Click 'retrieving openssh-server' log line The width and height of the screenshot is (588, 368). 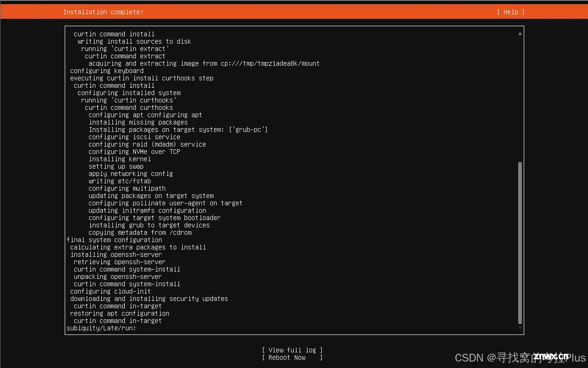pos(120,262)
